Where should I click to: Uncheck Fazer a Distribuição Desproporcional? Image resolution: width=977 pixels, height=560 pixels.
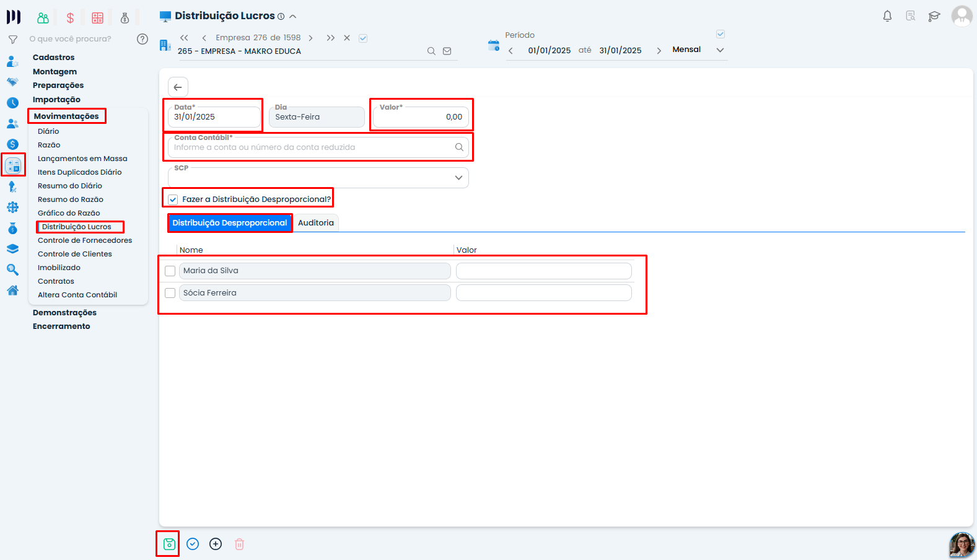173,199
